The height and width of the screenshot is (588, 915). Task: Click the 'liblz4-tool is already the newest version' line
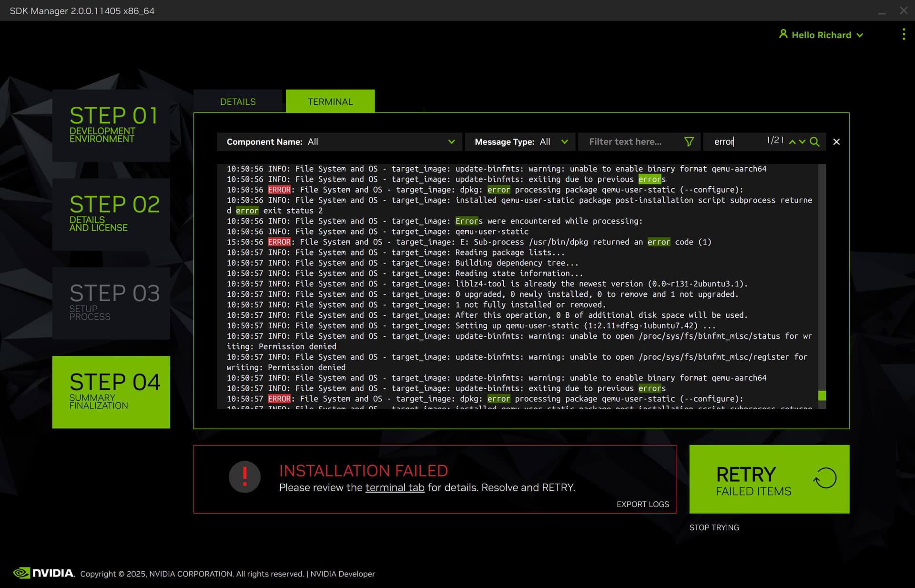click(x=487, y=284)
